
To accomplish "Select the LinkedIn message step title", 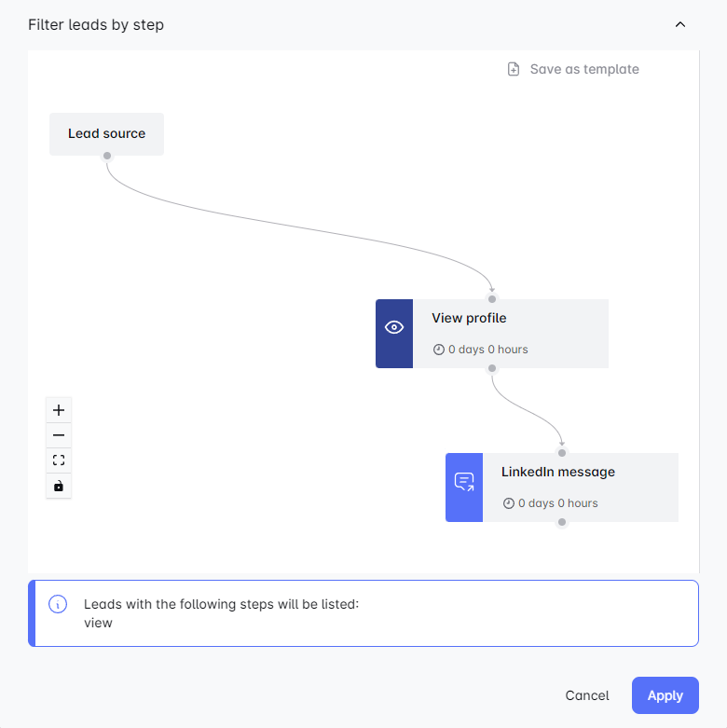I will click(x=558, y=472).
